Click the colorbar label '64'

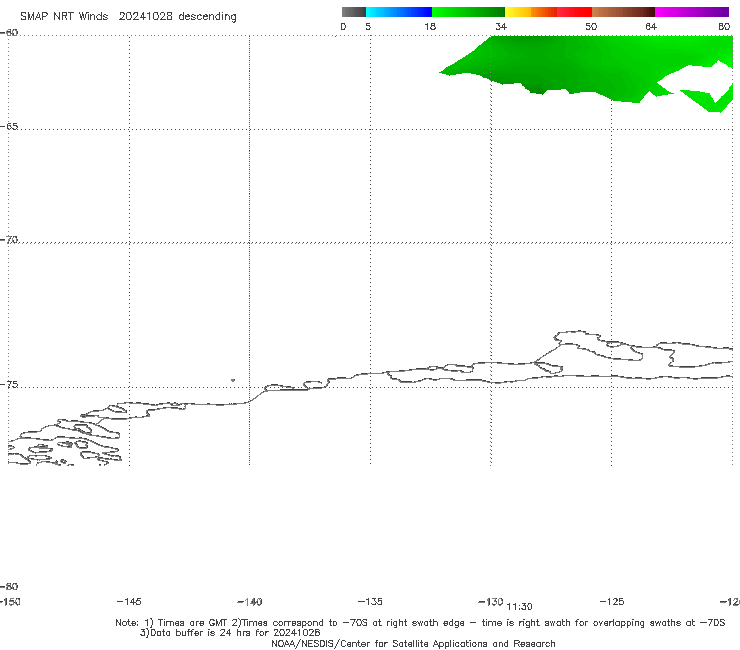(x=651, y=26)
